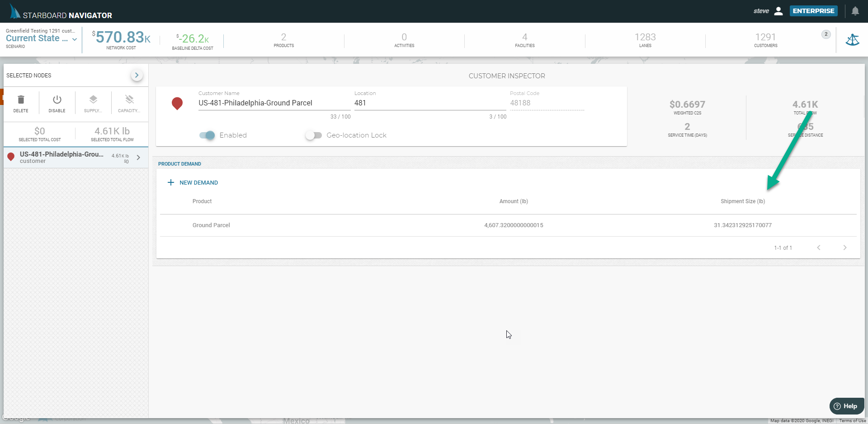Click the Amount value 4,607.3200000000015
This screenshot has height=424, width=868.
[x=514, y=225]
